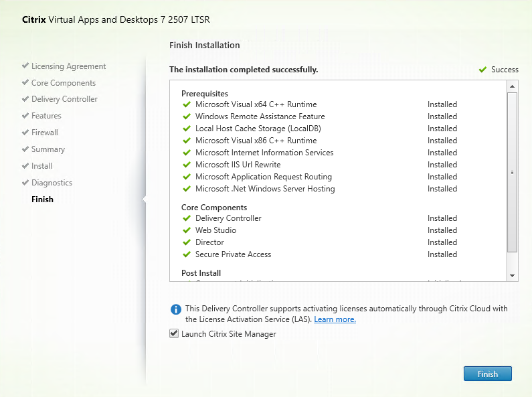The height and width of the screenshot is (397, 532).
Task: Click checkmark beside Delivery Controller component
Action: tap(187, 218)
